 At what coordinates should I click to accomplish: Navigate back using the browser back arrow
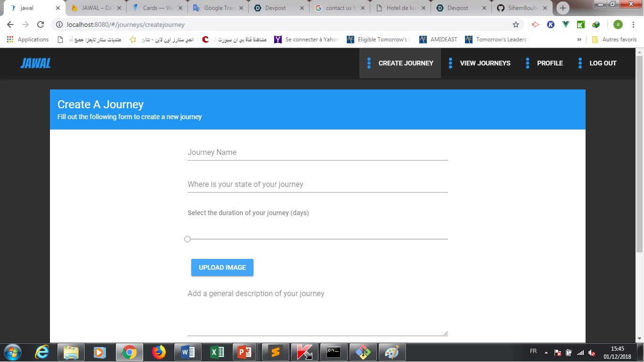click(x=10, y=24)
